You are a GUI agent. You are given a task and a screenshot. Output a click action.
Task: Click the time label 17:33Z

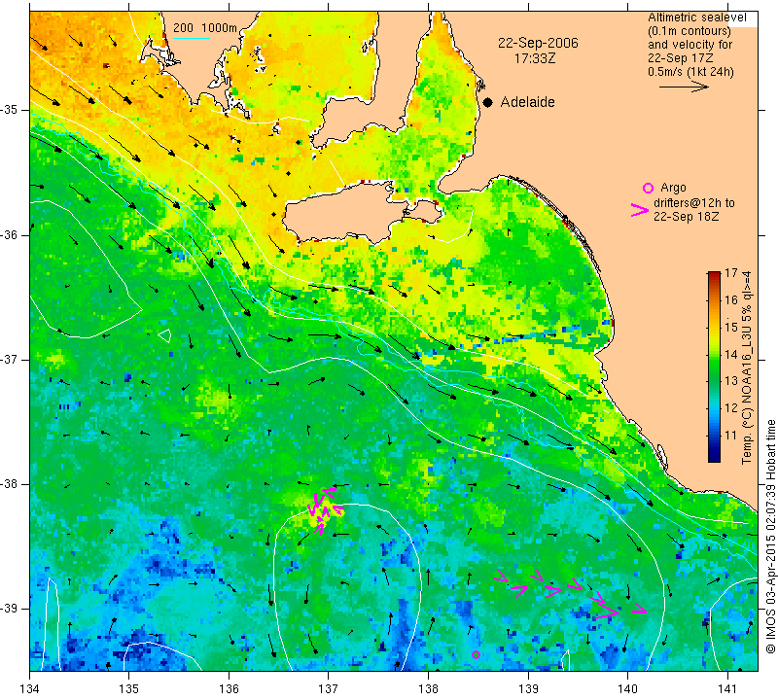point(535,58)
